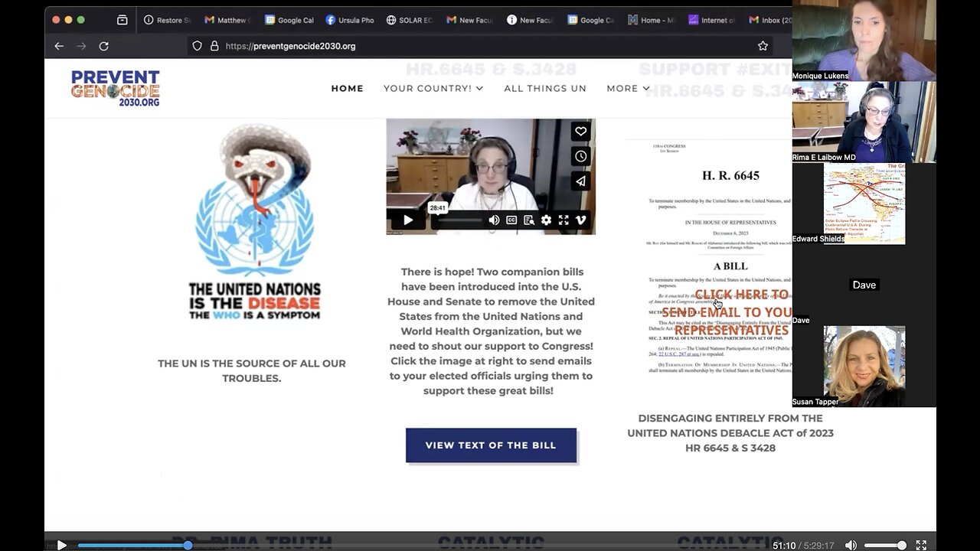Switch to Inbox Gmail browser tab
Image resolution: width=980 pixels, height=551 pixels.
[x=769, y=20]
